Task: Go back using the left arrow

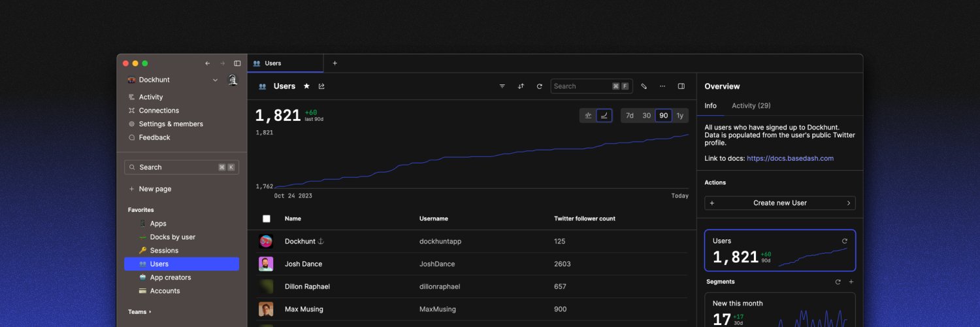Action: (x=208, y=63)
